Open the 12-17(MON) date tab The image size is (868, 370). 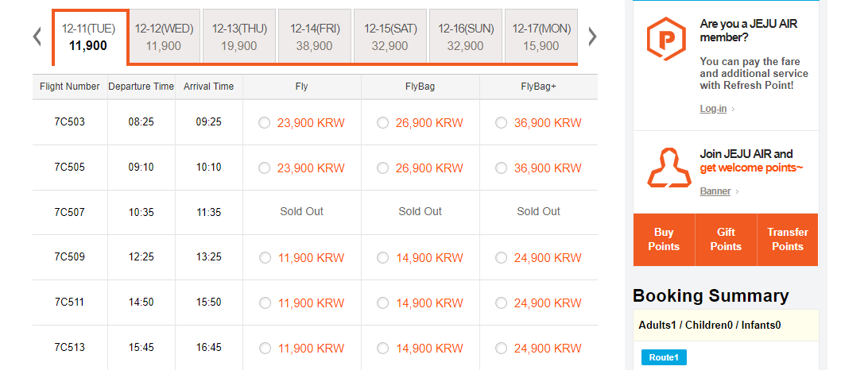click(x=541, y=37)
